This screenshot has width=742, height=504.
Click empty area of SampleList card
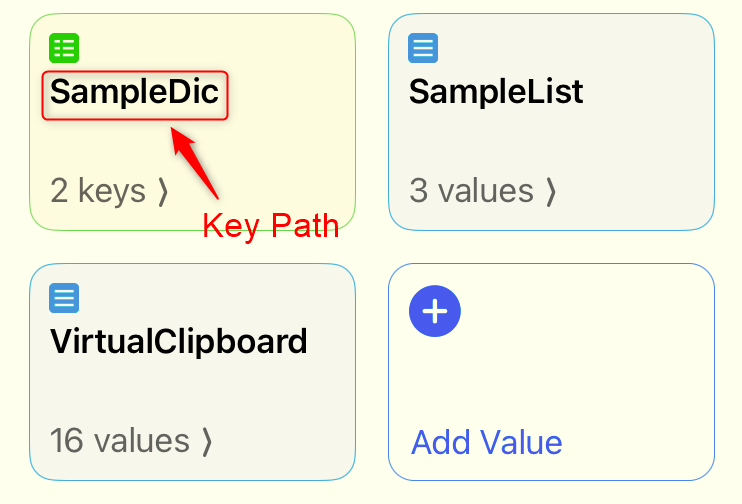640,140
